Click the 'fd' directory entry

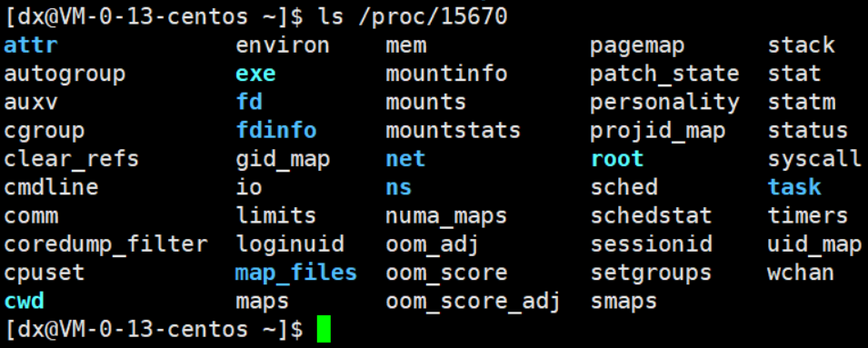coord(249,103)
